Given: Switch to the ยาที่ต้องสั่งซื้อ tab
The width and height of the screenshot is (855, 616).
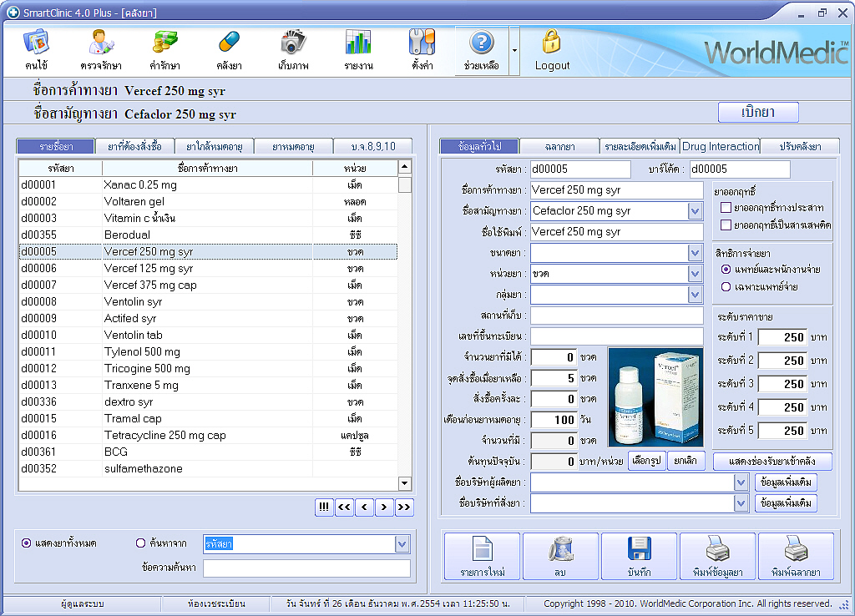Looking at the screenshot, I should click(x=134, y=146).
